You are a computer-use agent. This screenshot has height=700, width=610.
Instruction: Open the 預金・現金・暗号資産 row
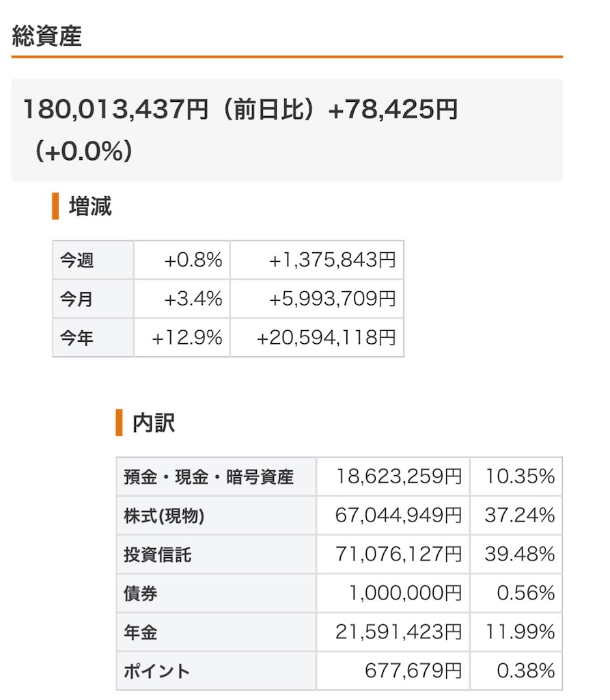pos(339,476)
